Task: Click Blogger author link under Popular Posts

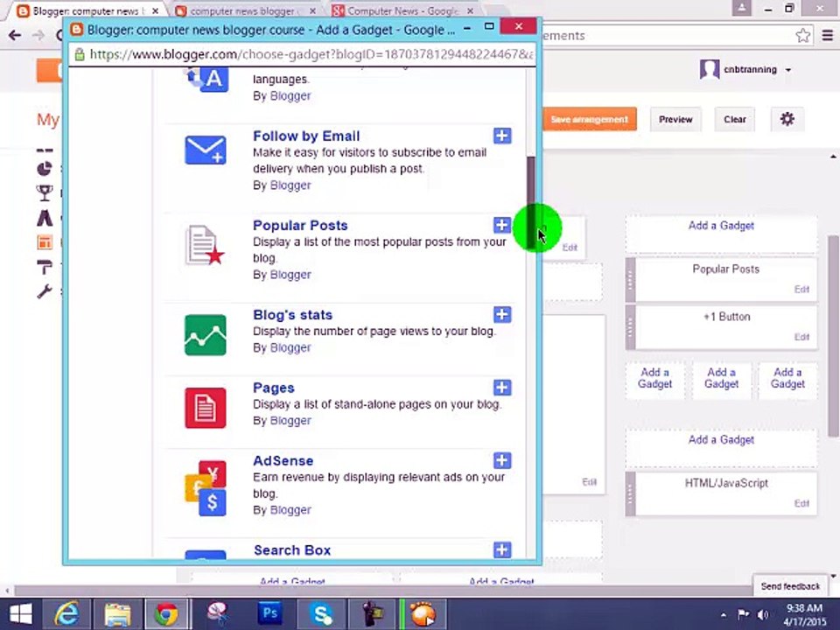Action: 290,275
